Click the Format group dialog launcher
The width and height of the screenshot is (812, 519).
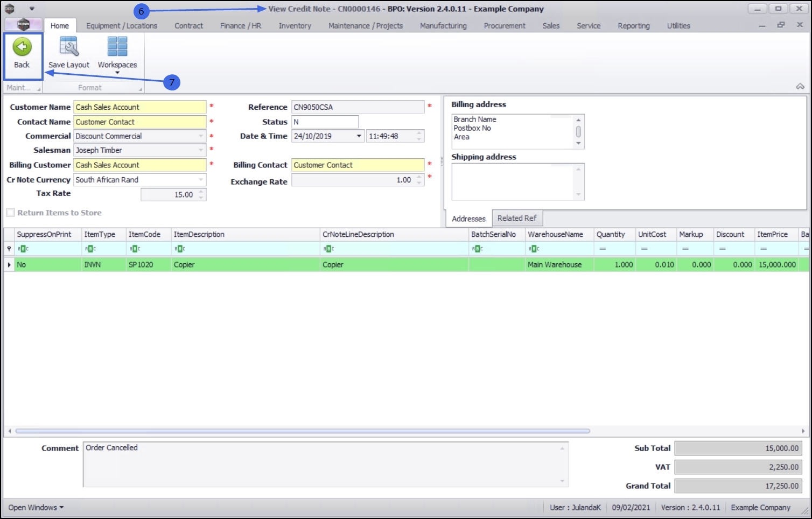[x=141, y=89]
